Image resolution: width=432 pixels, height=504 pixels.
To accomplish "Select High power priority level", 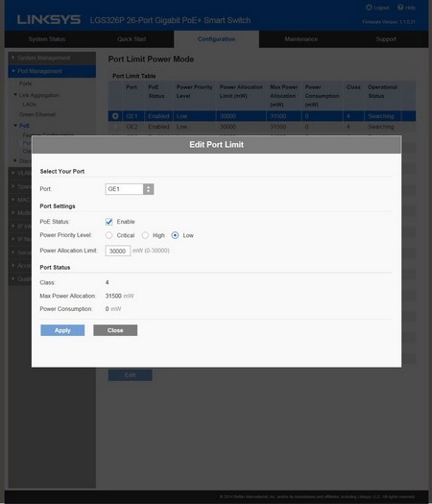I will click(x=145, y=235).
